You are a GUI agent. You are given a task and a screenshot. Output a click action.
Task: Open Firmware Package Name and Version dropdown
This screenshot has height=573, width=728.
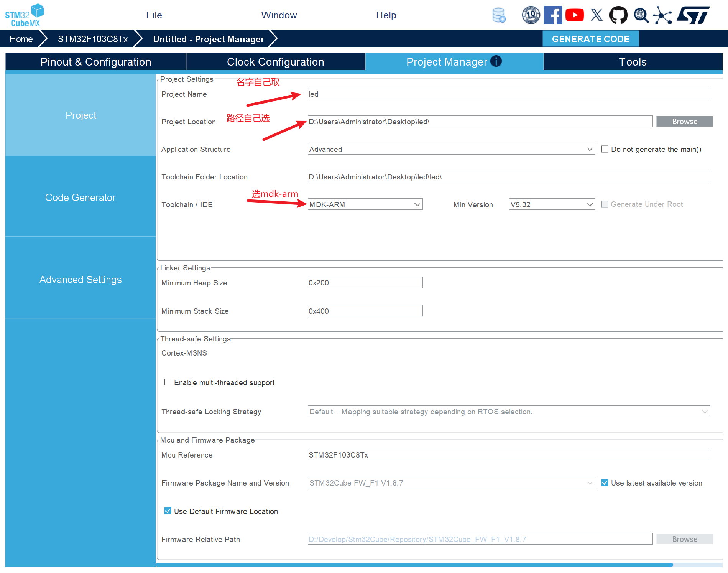[451, 483]
